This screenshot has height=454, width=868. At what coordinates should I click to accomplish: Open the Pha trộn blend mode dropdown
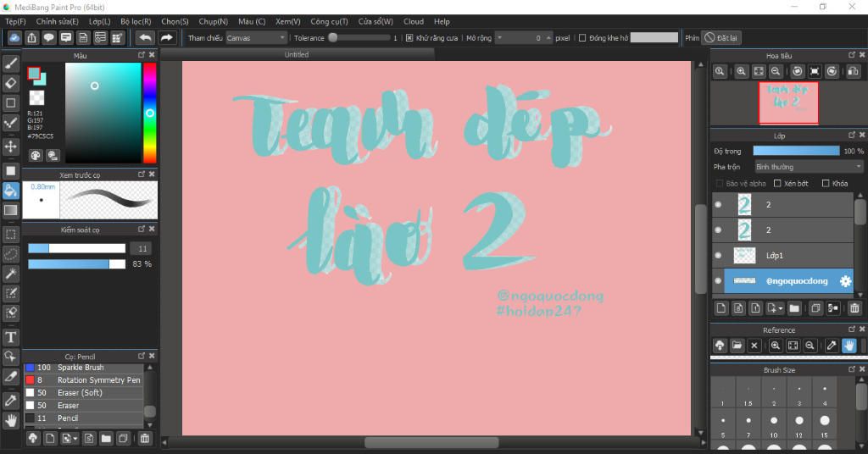pyautogui.click(x=808, y=167)
